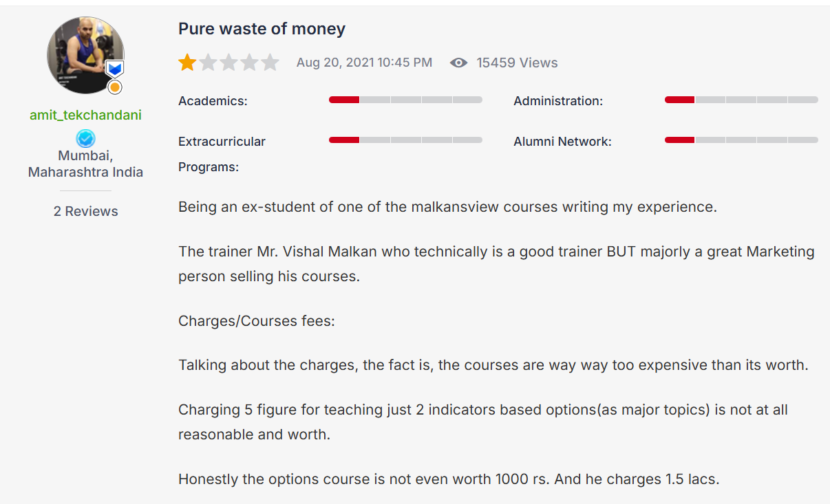This screenshot has width=830, height=504.
Task: Click the orange dot badge below the shield
Action: tap(114, 86)
